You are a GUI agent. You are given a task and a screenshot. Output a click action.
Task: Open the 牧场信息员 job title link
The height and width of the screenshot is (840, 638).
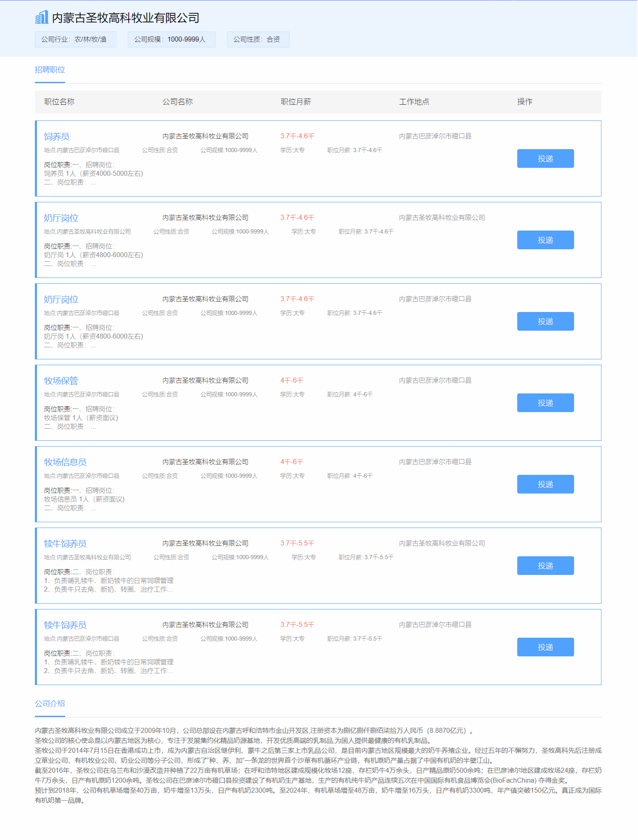click(65, 462)
